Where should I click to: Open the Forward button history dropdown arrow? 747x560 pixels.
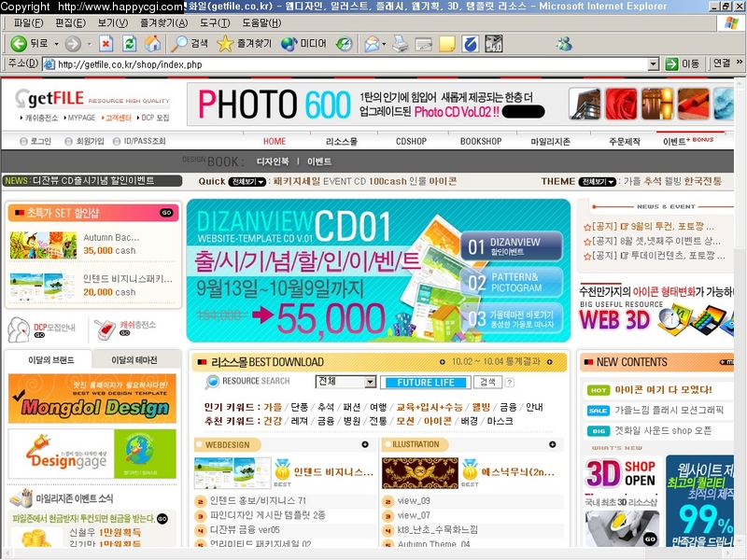89,44
